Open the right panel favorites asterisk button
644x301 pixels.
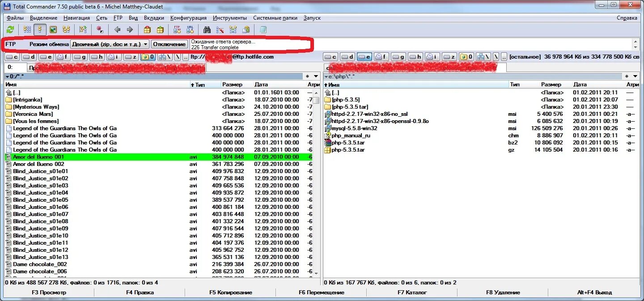click(x=627, y=76)
